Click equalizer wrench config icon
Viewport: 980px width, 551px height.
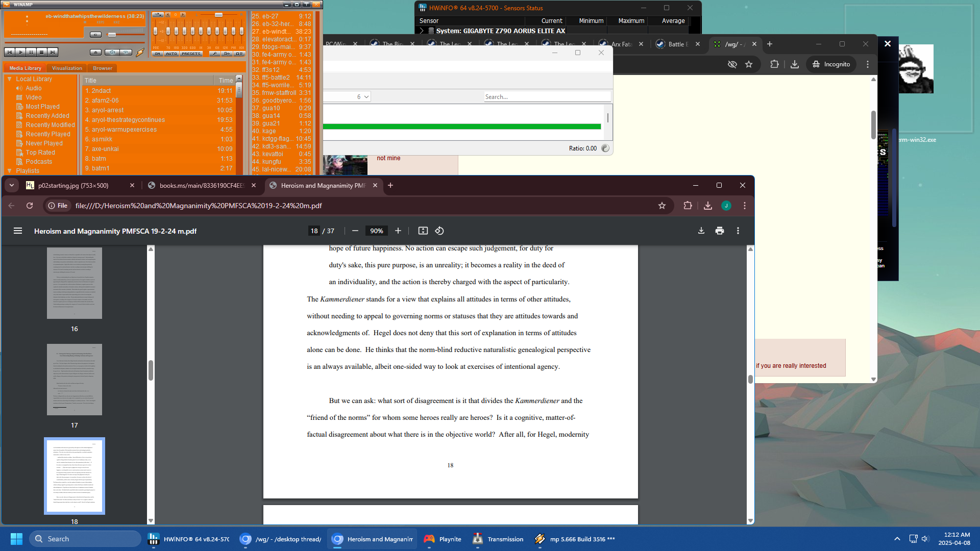click(x=215, y=54)
